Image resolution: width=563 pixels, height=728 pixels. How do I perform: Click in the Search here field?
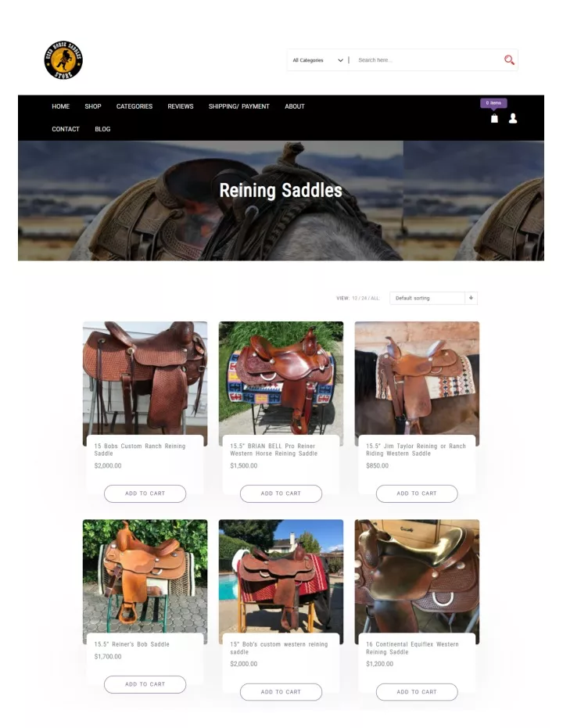tap(427, 60)
